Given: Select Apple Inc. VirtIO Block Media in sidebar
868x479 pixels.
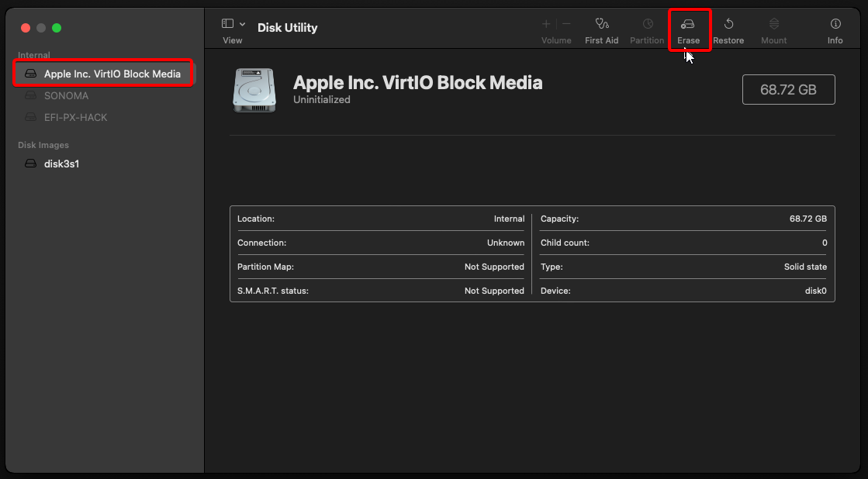Looking at the screenshot, I should 103,74.
